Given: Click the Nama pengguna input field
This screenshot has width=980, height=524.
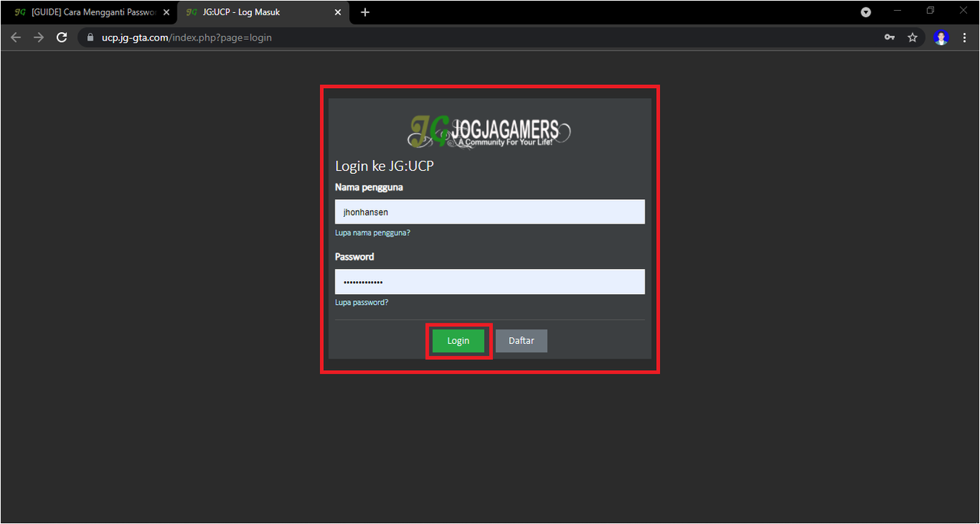Looking at the screenshot, I should click(490, 212).
